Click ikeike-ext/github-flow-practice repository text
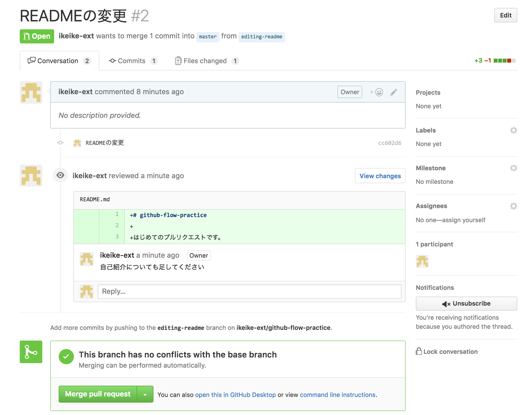 [x=283, y=328]
